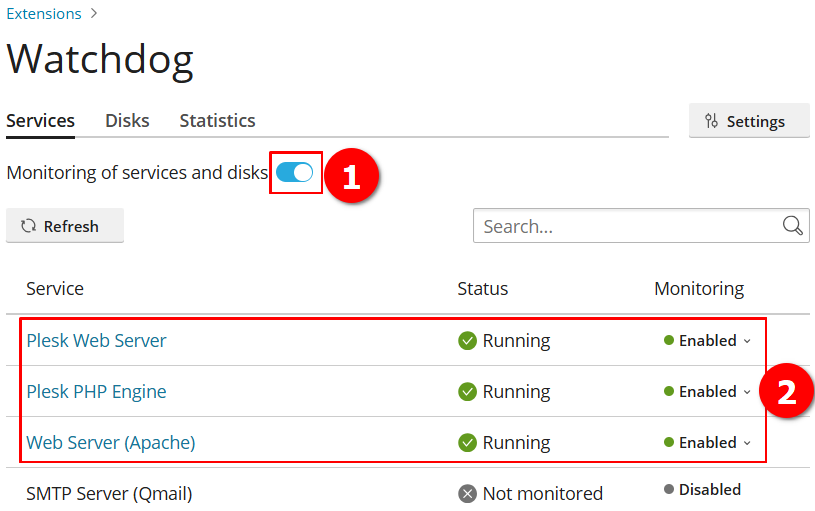Click the green Running checkmark for Web Server (Apache)

(x=467, y=443)
